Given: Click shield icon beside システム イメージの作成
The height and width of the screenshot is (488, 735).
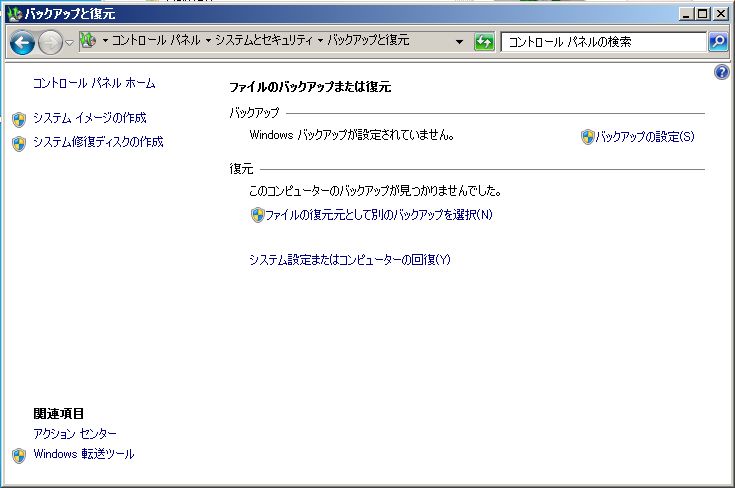Looking at the screenshot, I should pyautogui.click(x=19, y=120).
